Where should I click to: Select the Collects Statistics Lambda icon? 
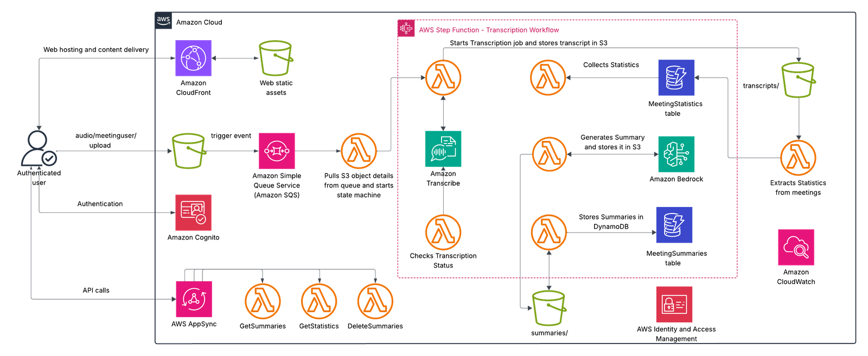tap(548, 77)
